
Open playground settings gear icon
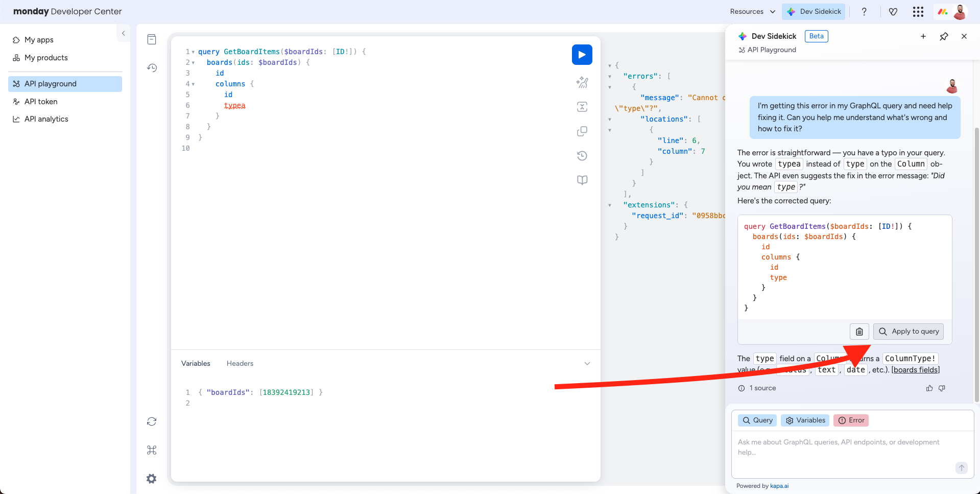pos(152,479)
